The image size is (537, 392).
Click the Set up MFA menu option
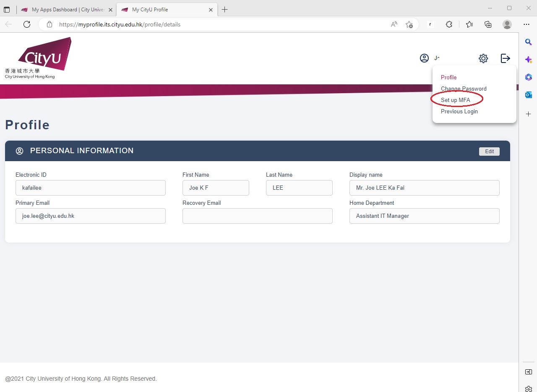(455, 100)
